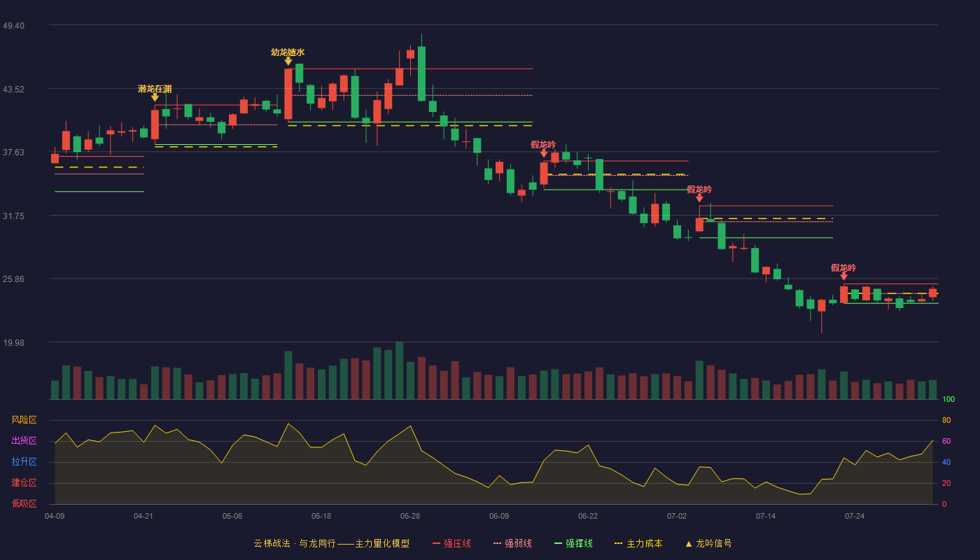Select the 07-24 date label
The image size is (980, 560).
[855, 517]
